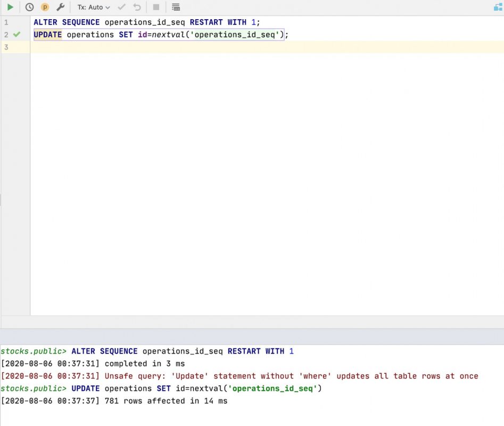Expand the Tx: Auto transaction dropdown
This screenshot has width=504, height=426.
[x=94, y=7]
